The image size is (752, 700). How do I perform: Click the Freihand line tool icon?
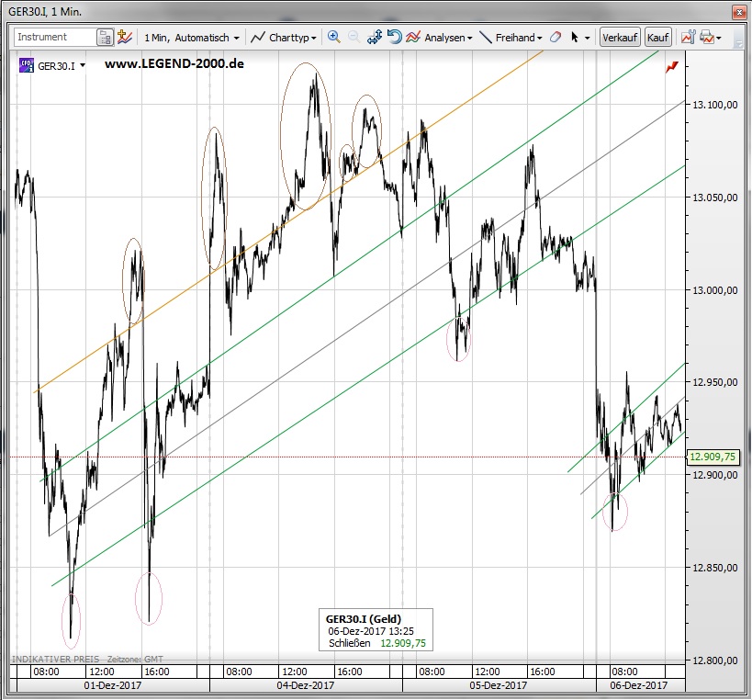pyautogui.click(x=486, y=37)
